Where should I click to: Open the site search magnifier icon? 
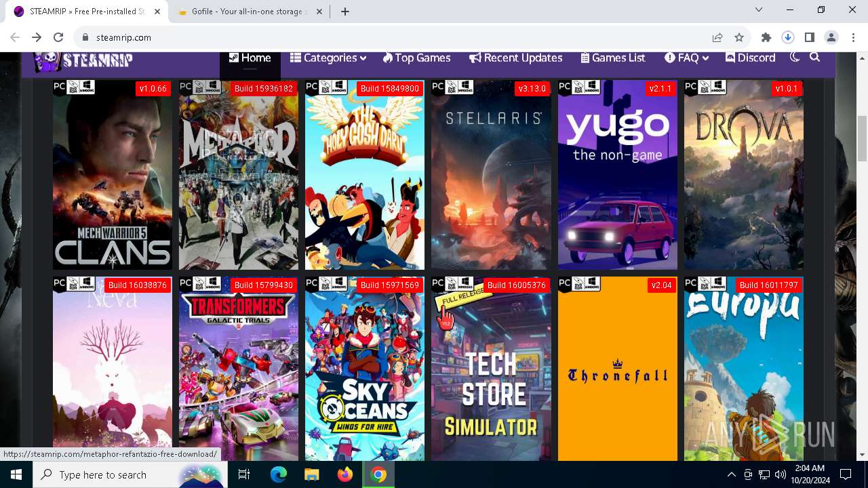[815, 58]
